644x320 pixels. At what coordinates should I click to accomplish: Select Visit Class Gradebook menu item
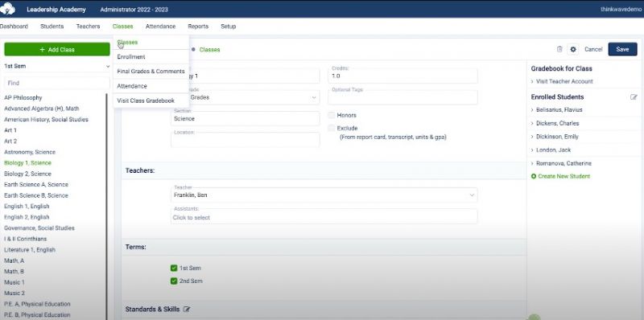tap(151, 101)
